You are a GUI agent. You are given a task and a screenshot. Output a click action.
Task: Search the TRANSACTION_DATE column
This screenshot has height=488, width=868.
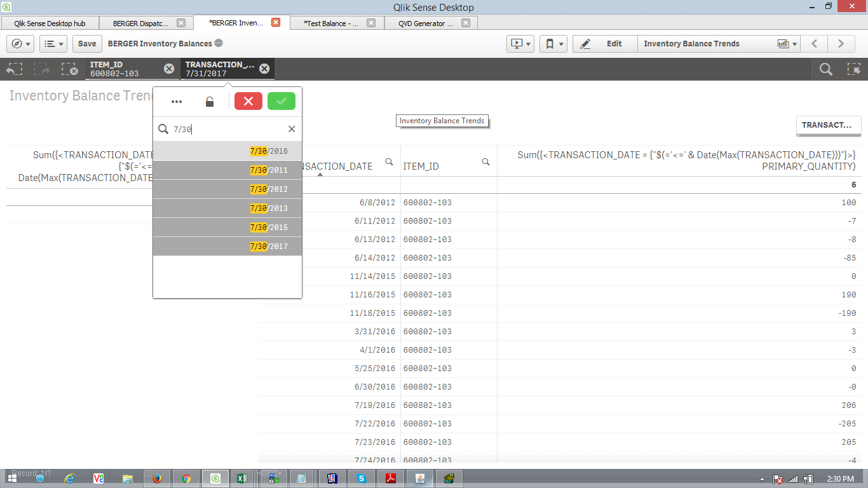click(389, 162)
